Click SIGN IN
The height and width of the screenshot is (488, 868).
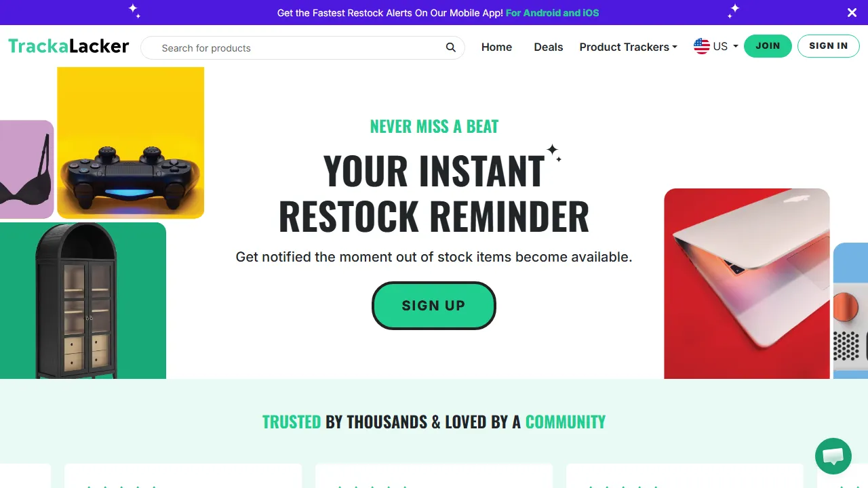(828, 45)
